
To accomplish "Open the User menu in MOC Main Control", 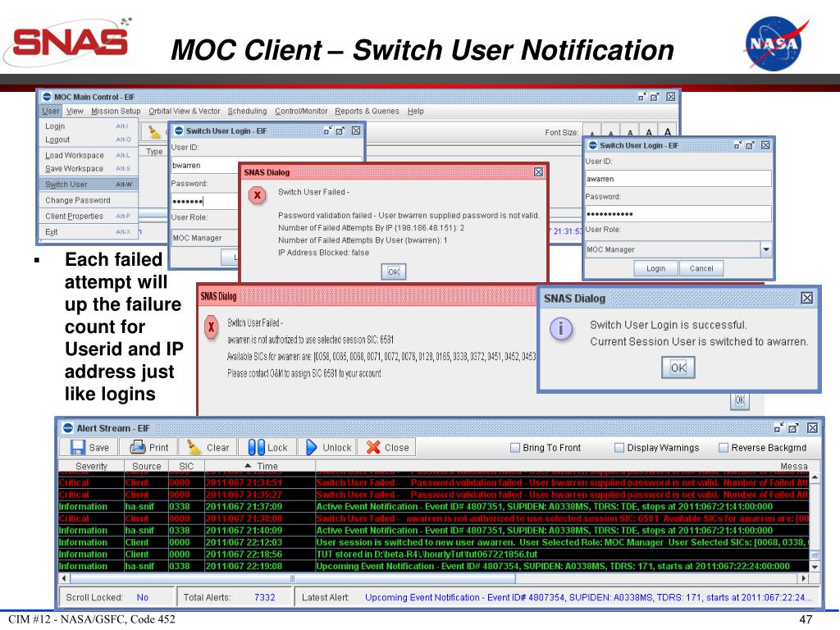I will [50, 111].
